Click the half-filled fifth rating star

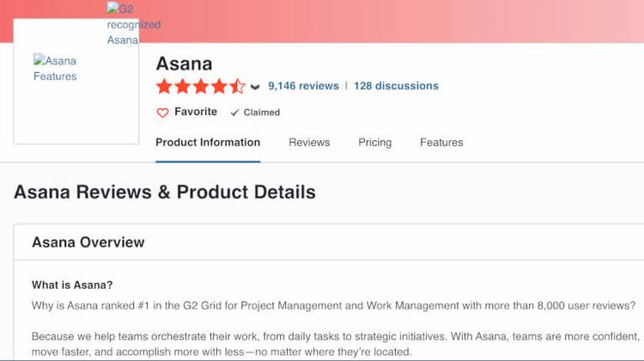tap(238, 86)
